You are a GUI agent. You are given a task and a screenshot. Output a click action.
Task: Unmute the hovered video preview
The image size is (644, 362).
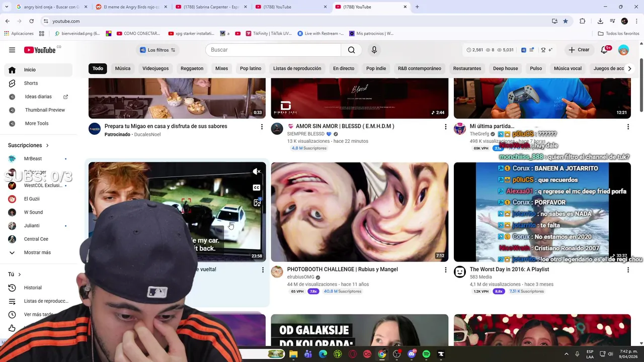pos(257,171)
